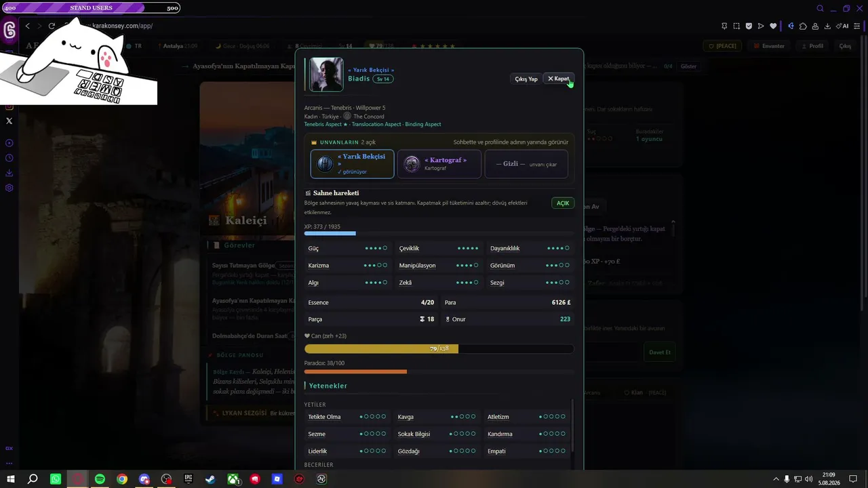
Task: Open sidebar downloads arrow icon
Action: (x=9, y=173)
